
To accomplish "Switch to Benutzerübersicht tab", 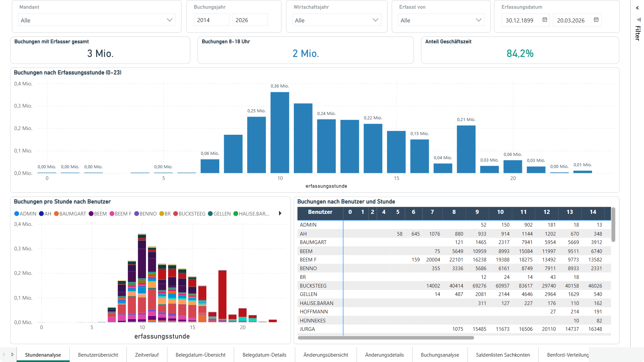I will click(x=98, y=355).
